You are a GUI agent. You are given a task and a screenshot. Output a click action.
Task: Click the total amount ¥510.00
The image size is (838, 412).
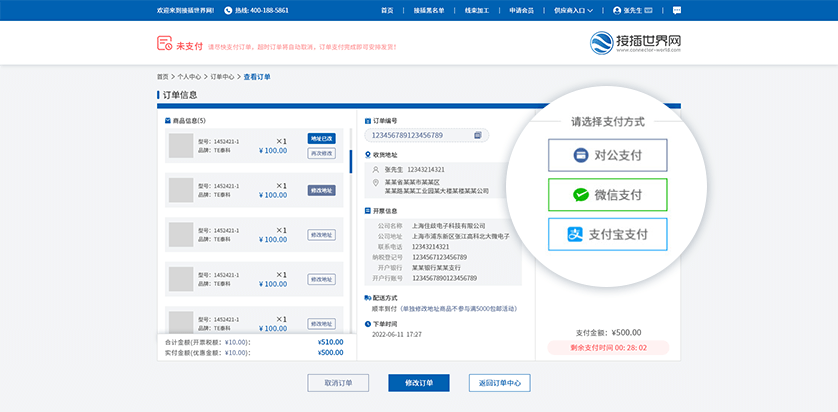pos(330,343)
